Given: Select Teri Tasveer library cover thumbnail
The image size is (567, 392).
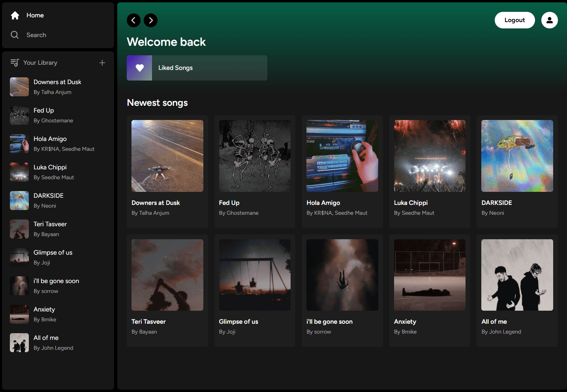Looking at the screenshot, I should point(19,229).
